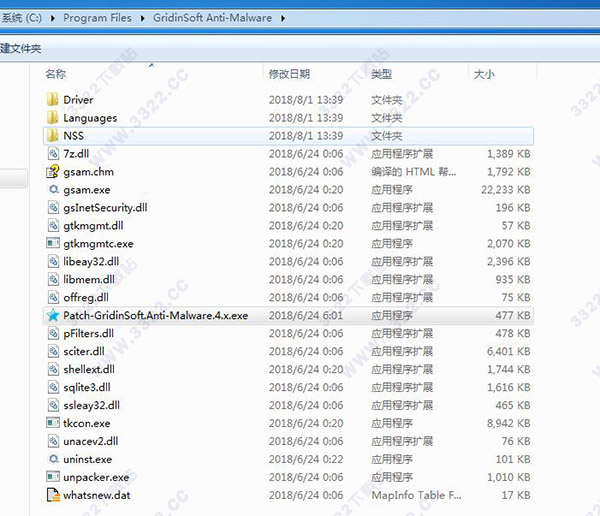Click the 文件夹 type cell of Driver
Viewport: 600px width, 516px height.
(386, 100)
